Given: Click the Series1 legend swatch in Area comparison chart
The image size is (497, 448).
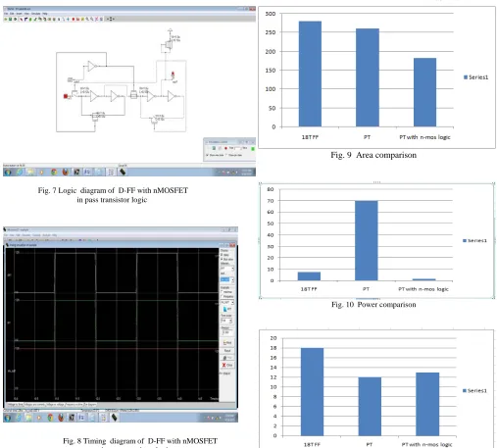Looking at the screenshot, I should [x=466, y=77].
